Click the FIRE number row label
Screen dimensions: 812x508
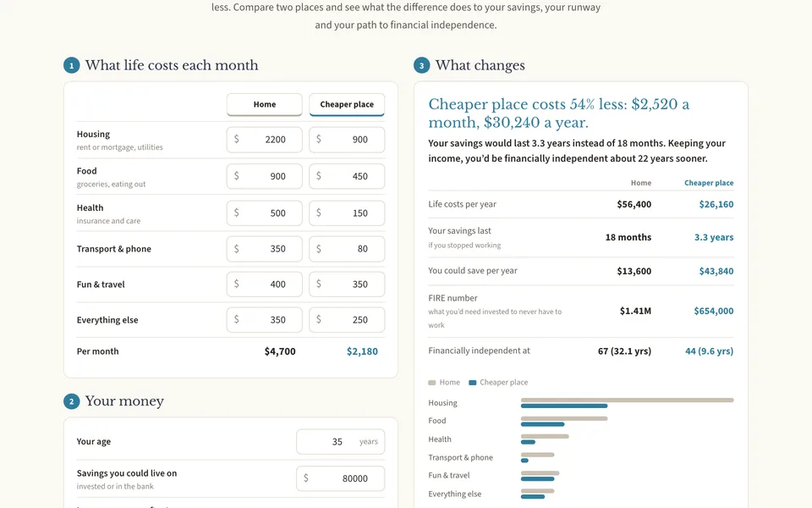(453, 298)
